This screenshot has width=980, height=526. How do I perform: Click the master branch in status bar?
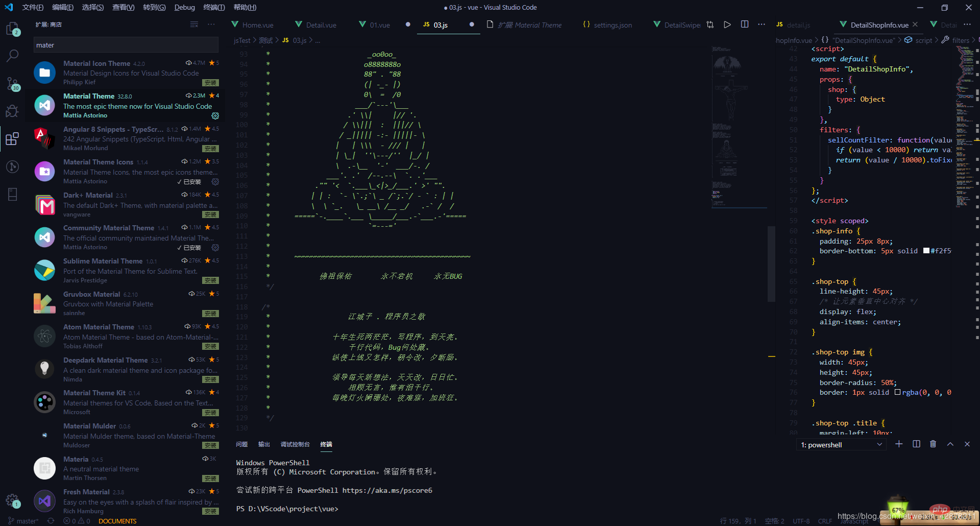(23, 521)
